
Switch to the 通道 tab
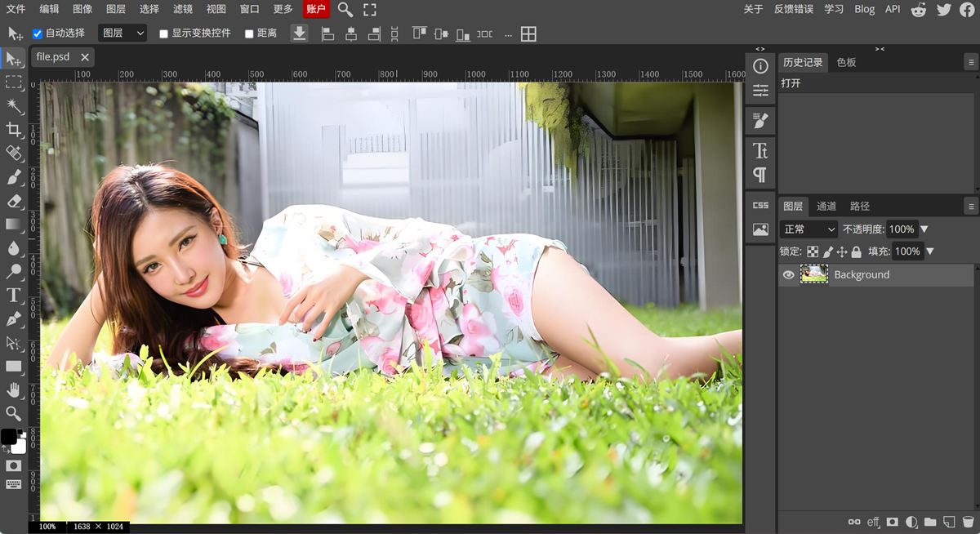coord(826,206)
